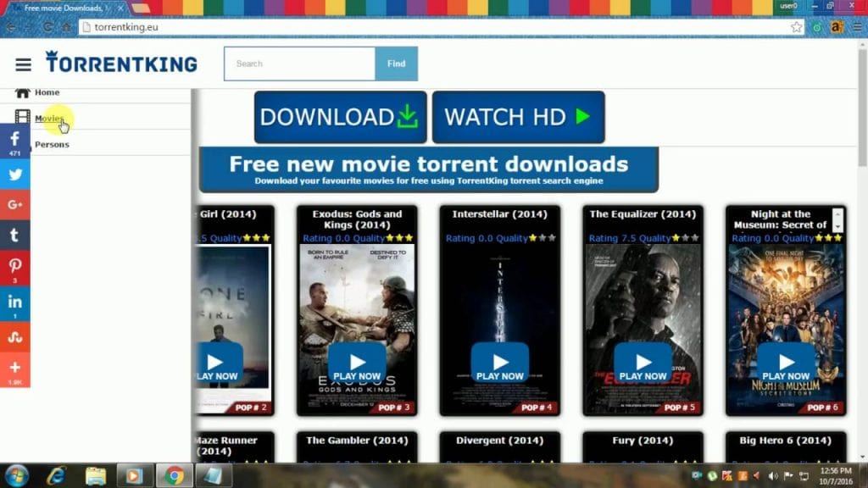Open the Movies sidebar link
The height and width of the screenshot is (488, 868).
tap(49, 119)
